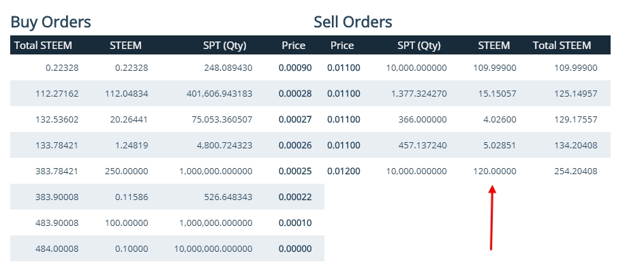Click the 15.15057 STEEM sell amount

496,94
